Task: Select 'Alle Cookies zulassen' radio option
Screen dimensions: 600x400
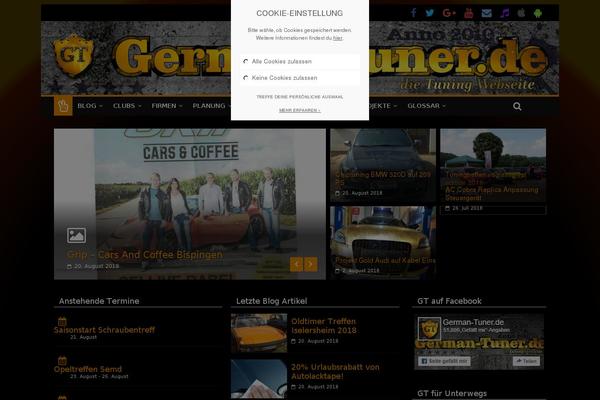Action: point(246,61)
